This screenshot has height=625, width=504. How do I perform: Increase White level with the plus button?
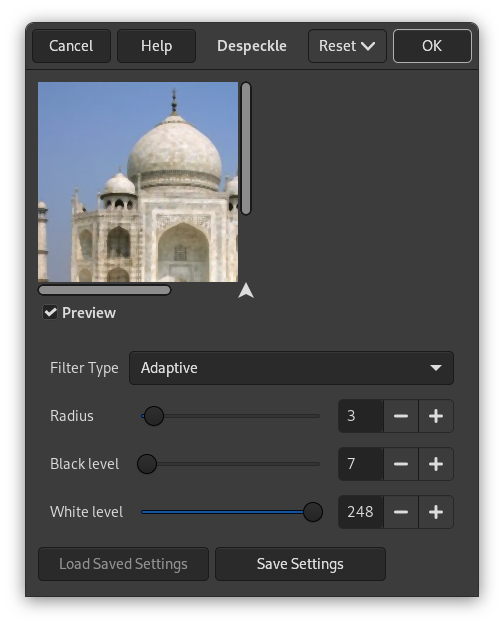[436, 512]
